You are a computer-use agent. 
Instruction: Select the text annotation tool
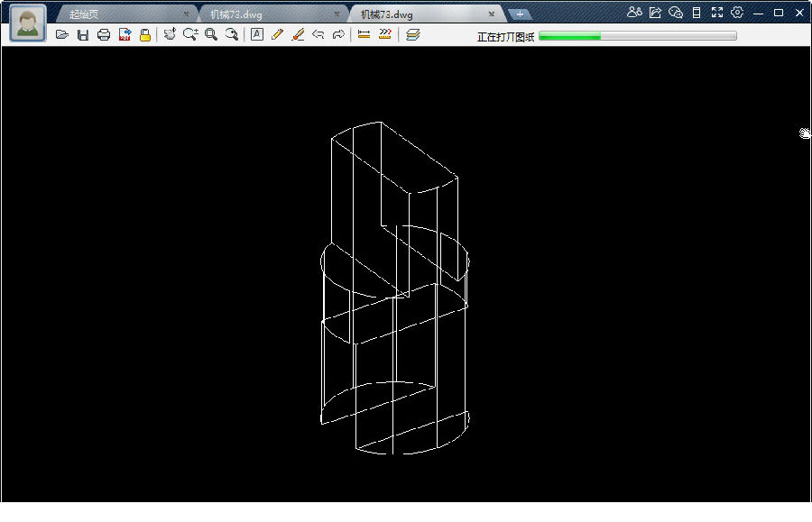click(x=257, y=34)
